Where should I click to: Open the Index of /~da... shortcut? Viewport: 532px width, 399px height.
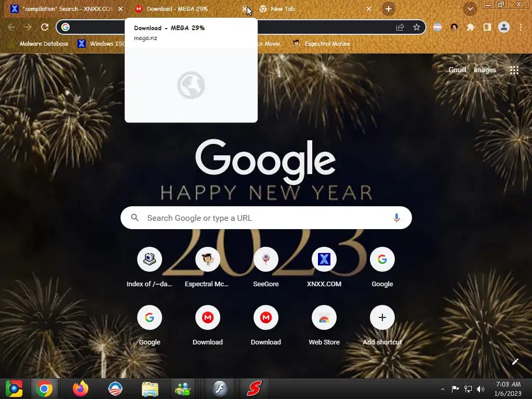tap(149, 268)
